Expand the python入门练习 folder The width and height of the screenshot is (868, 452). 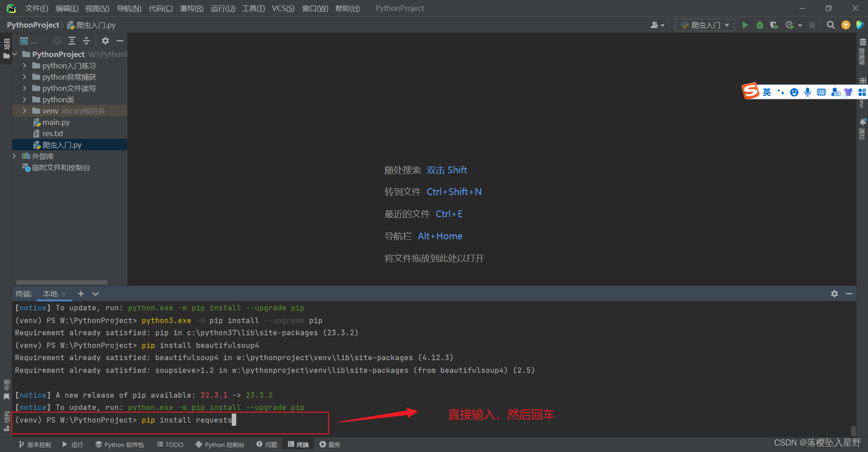point(24,66)
